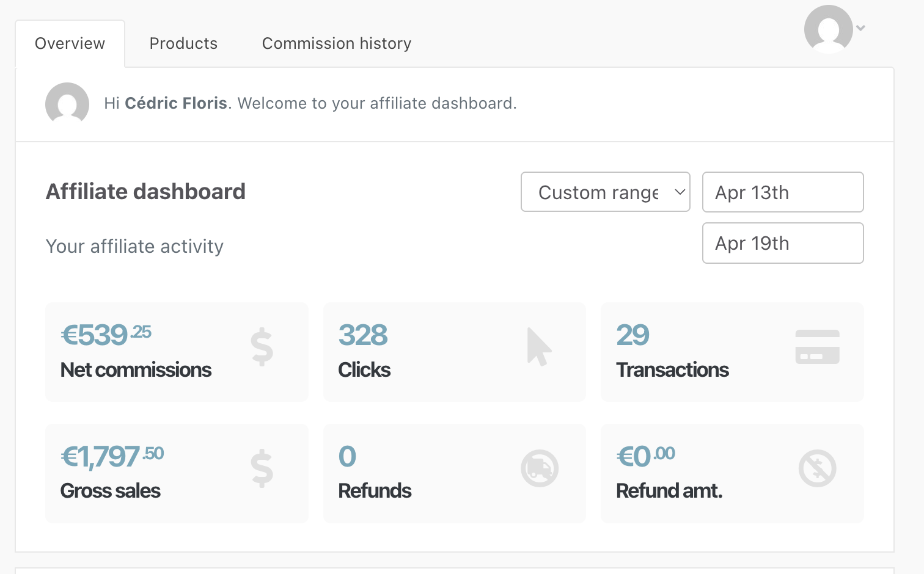924x574 pixels.
Task: Click the cursor icon in Clicks card
Action: (x=538, y=347)
